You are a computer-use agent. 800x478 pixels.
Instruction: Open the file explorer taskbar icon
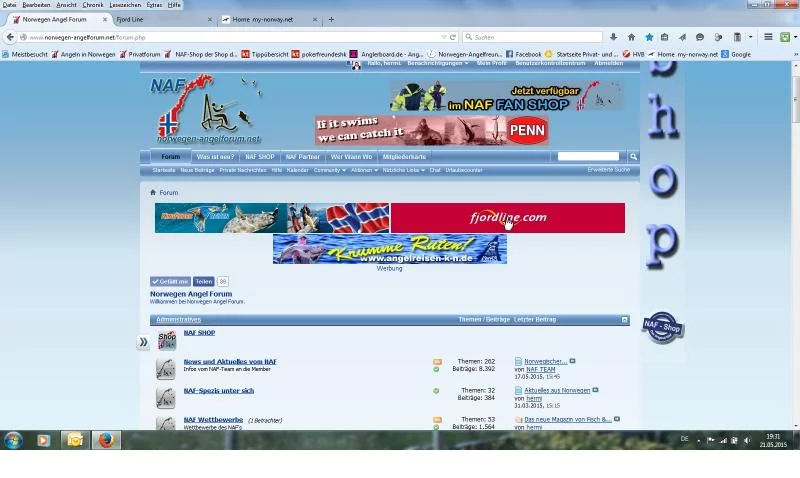click(x=75, y=440)
